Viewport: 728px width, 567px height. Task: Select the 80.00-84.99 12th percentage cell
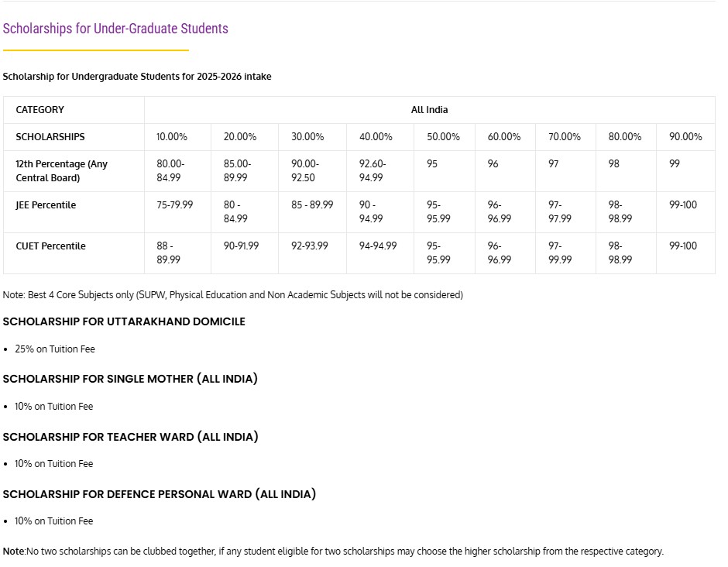[178, 171]
